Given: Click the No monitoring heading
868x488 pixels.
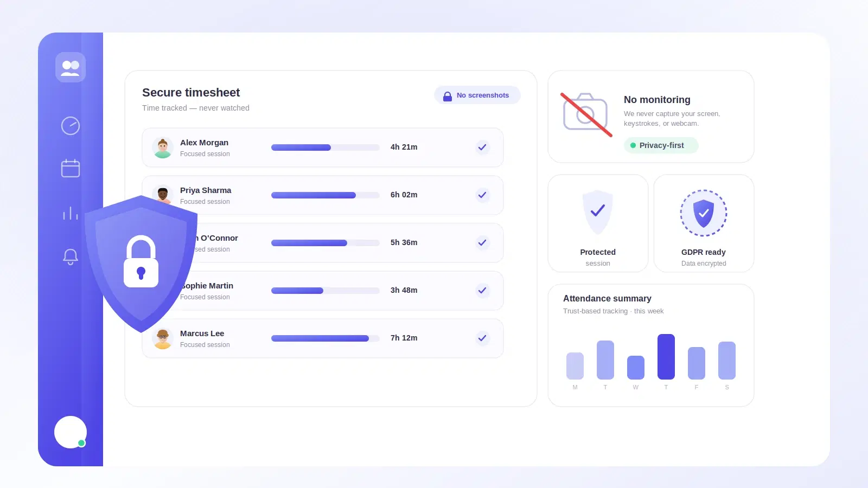Looking at the screenshot, I should pyautogui.click(x=657, y=100).
